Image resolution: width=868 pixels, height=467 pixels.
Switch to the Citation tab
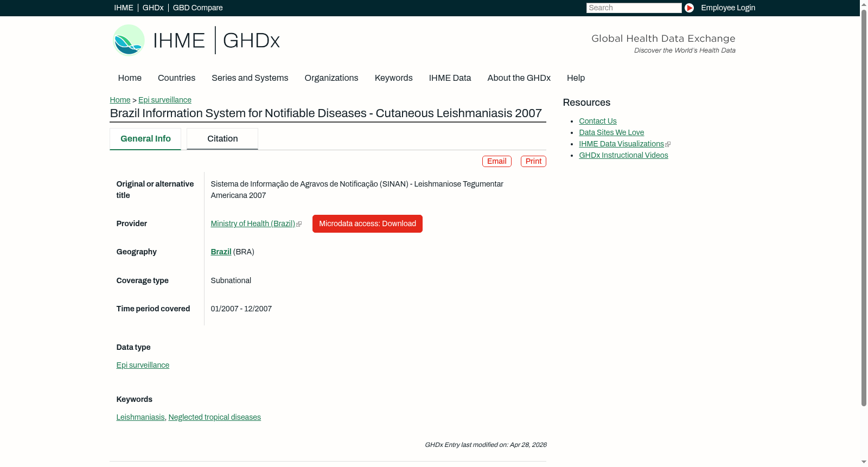coord(222,139)
